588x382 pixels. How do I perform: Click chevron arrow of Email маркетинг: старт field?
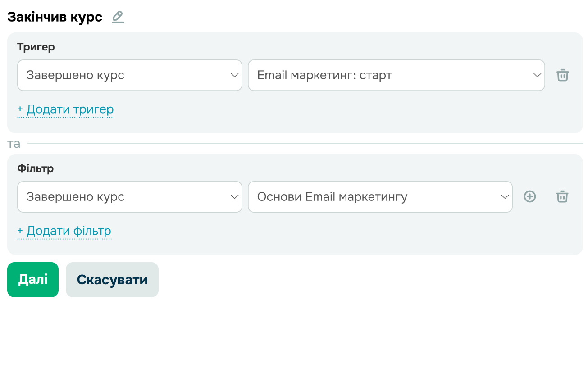[537, 75]
